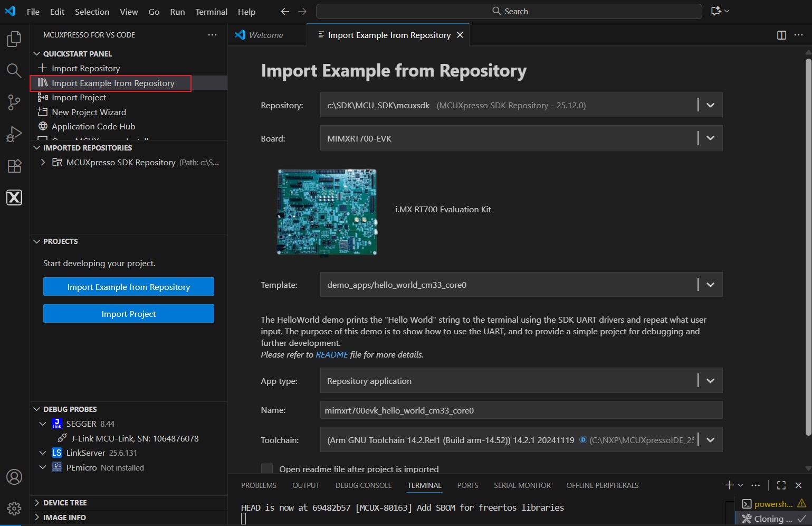
Task: Split the editor to the right
Action: click(781, 35)
